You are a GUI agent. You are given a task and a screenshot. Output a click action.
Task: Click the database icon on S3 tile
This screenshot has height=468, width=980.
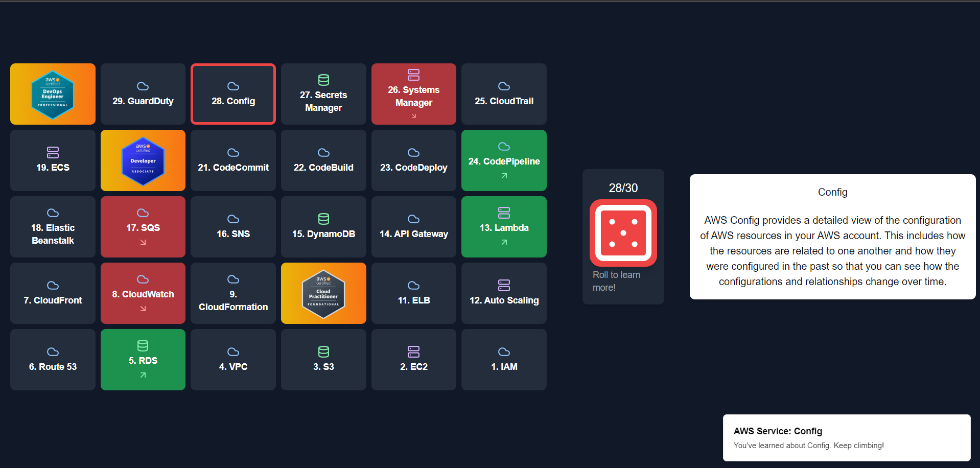[323, 352]
